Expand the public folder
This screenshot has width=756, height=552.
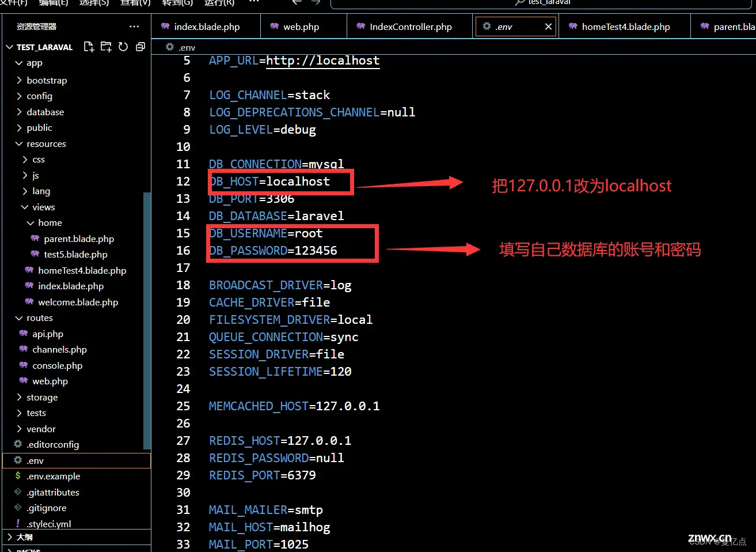[19, 127]
